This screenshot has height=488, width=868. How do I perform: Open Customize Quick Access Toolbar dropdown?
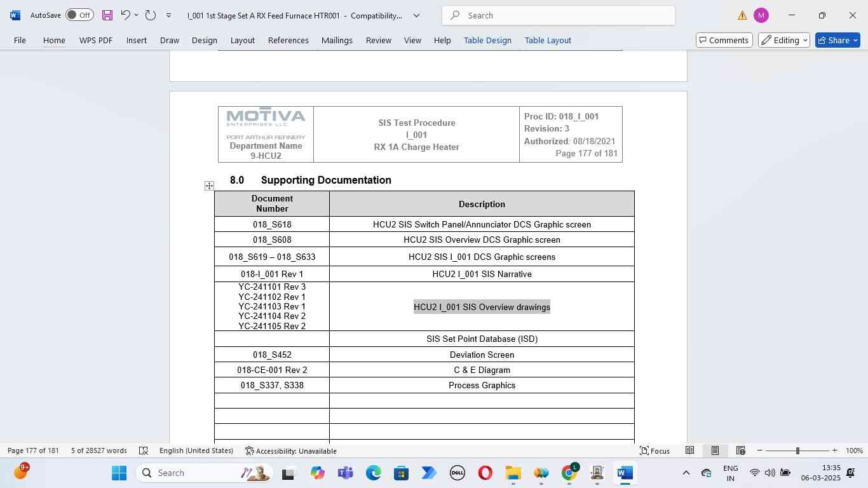point(168,15)
